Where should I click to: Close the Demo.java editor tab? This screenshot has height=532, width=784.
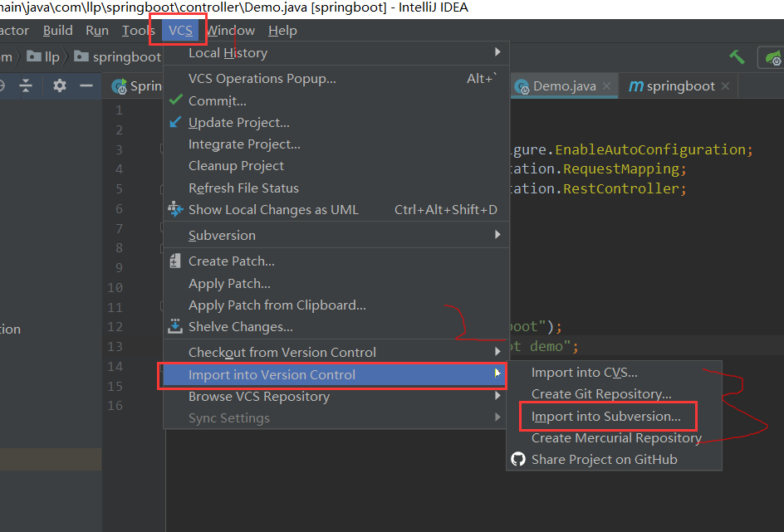[x=606, y=86]
